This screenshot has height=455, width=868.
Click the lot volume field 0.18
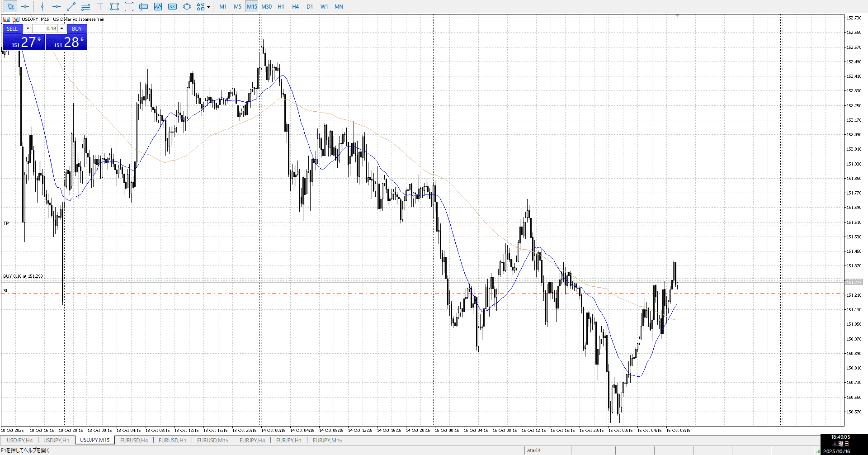tap(45, 28)
